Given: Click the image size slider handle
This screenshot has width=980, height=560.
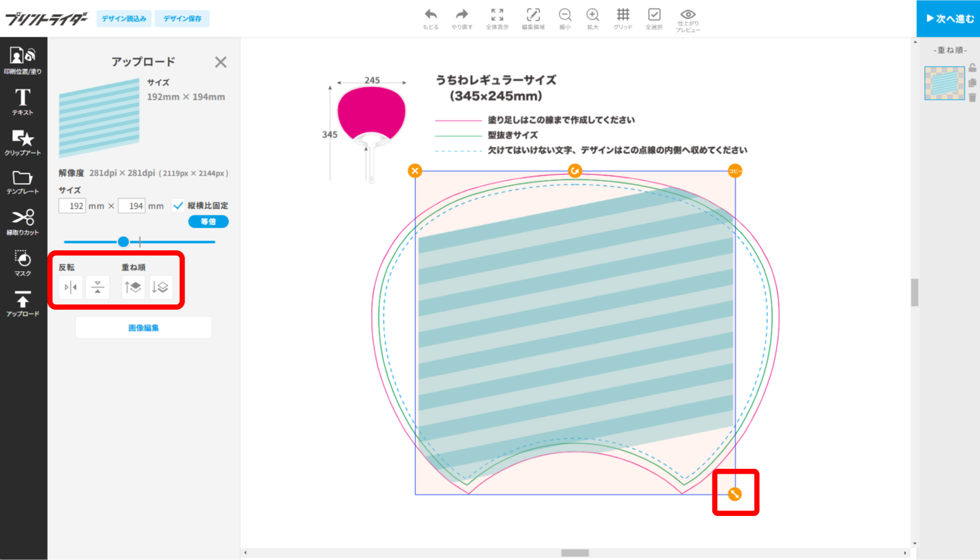Looking at the screenshot, I should 123,242.
